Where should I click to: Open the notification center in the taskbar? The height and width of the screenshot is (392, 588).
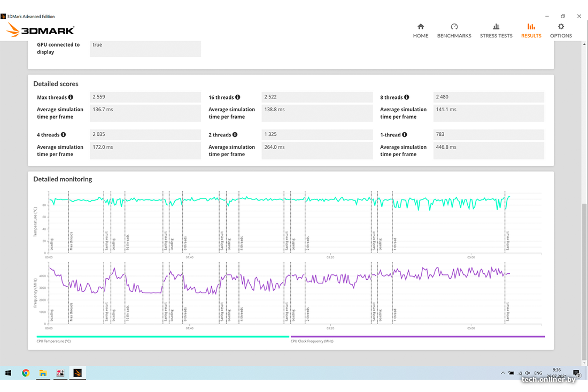pos(577,373)
